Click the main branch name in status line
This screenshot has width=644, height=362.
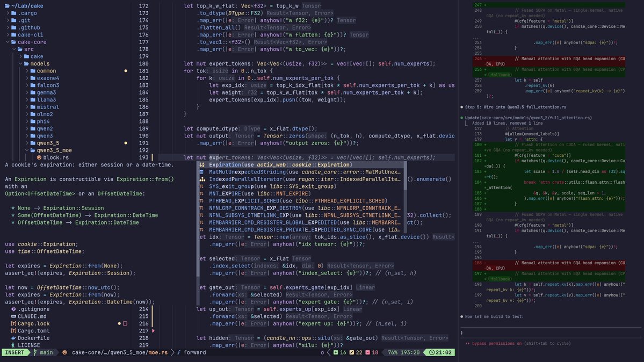[46, 352]
